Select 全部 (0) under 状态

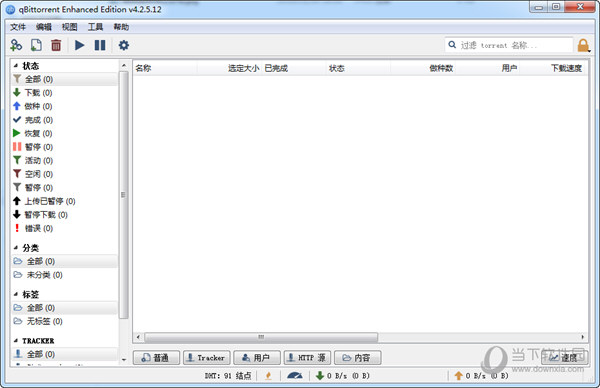[x=64, y=79]
